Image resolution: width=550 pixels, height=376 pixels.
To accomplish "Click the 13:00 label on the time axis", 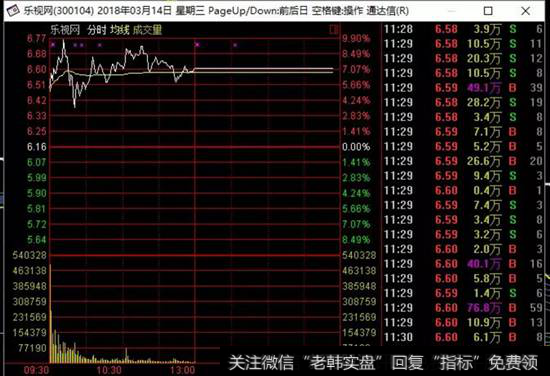I will pos(182,370).
